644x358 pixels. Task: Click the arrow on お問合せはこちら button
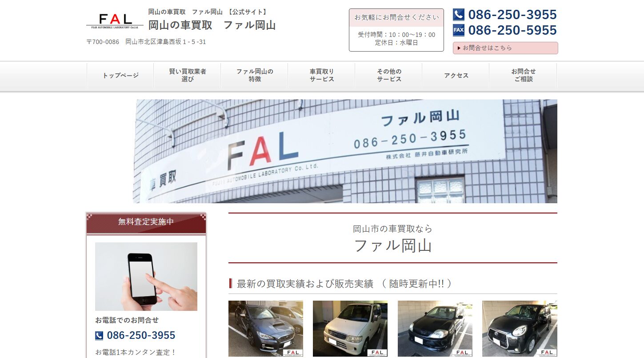click(459, 48)
